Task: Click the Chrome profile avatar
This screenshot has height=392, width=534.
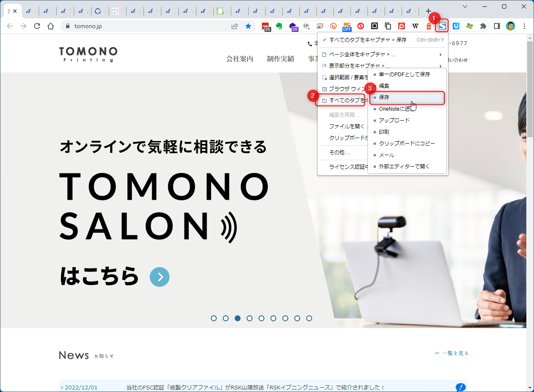Action: coord(510,26)
